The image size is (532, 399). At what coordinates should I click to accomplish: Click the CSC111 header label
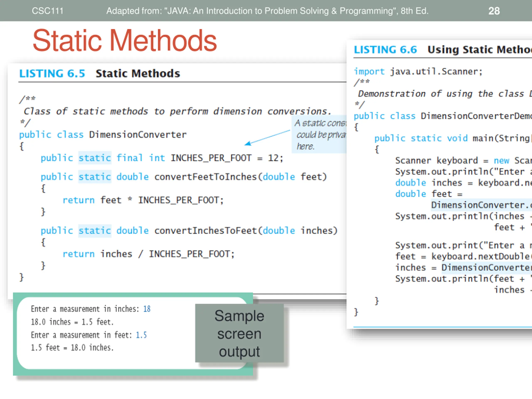(47, 11)
